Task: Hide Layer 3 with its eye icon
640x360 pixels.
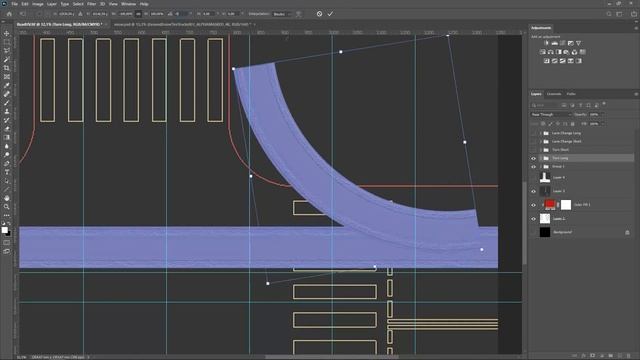Action: pyautogui.click(x=533, y=191)
